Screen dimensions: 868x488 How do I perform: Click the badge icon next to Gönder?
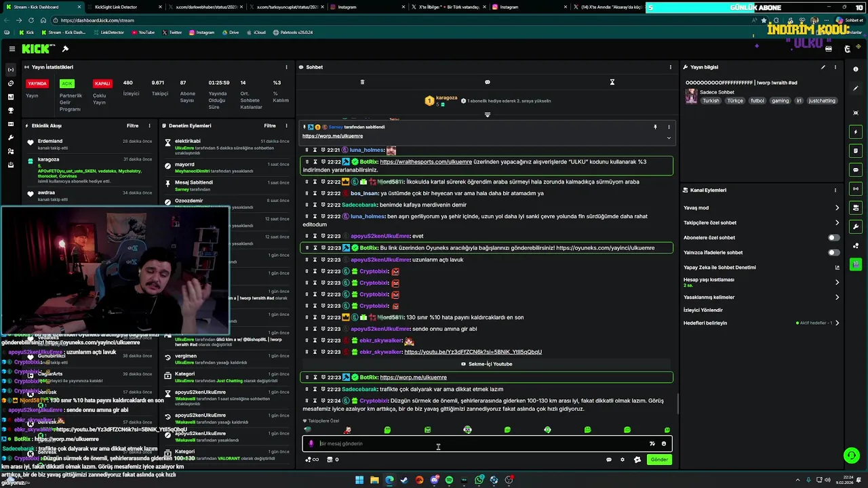pyautogui.click(x=637, y=460)
